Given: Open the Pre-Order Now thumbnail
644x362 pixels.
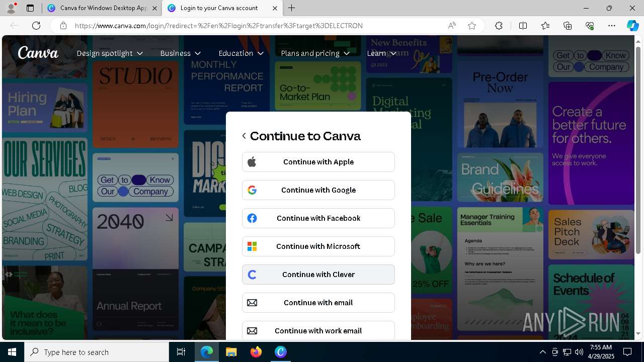Looking at the screenshot, I should coord(501,105).
